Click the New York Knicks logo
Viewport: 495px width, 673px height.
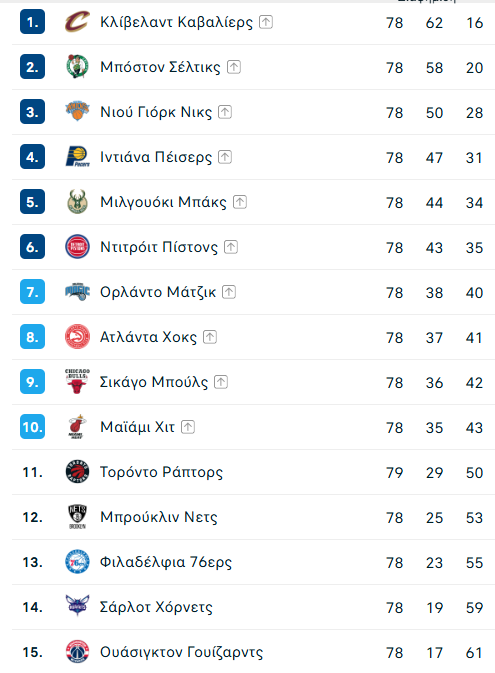click(x=77, y=112)
